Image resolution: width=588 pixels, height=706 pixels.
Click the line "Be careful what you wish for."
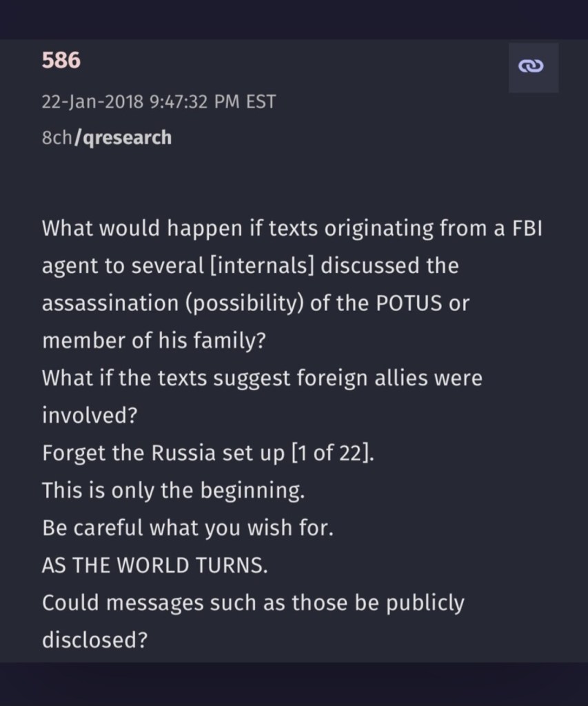click(x=187, y=528)
